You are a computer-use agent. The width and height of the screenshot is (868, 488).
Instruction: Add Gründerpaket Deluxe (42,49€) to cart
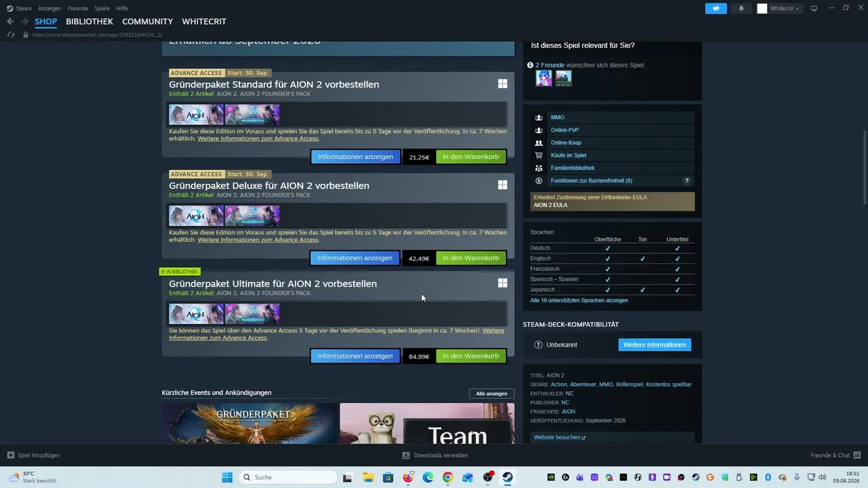click(471, 258)
